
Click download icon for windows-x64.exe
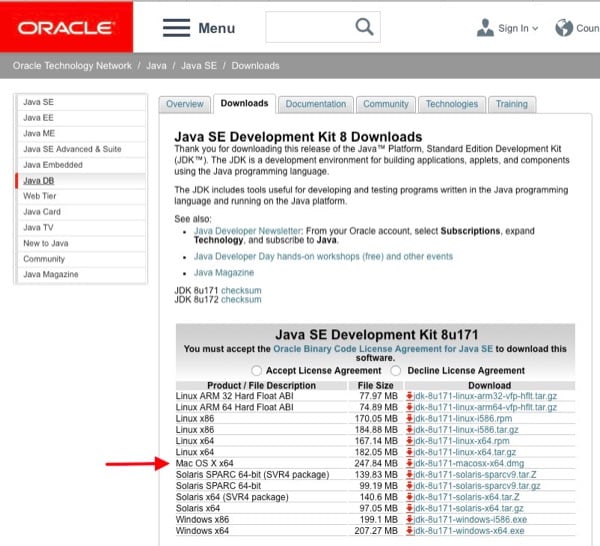tap(409, 531)
